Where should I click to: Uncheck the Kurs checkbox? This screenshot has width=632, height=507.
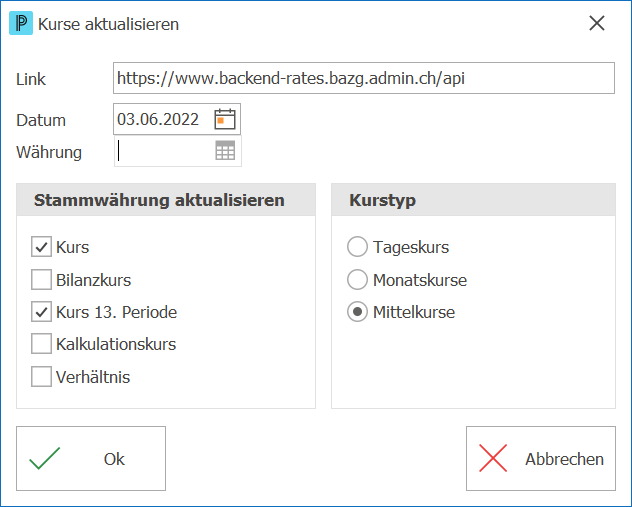click(x=41, y=247)
